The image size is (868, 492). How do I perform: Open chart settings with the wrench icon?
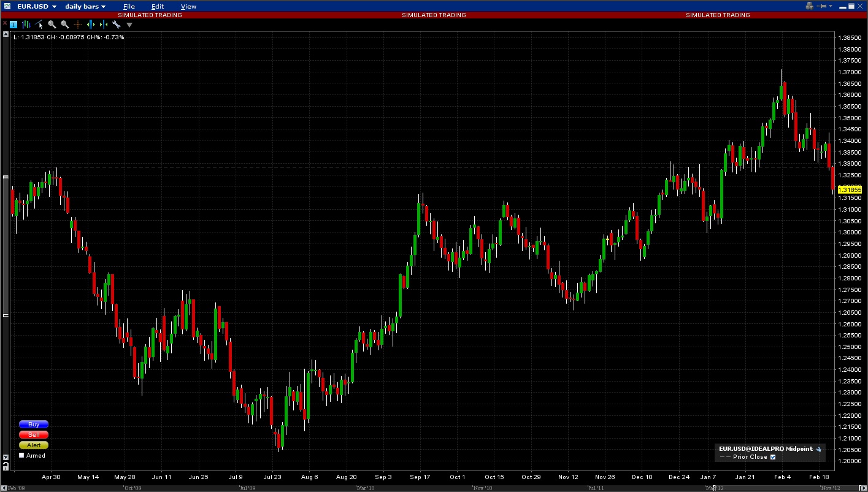pos(116,25)
